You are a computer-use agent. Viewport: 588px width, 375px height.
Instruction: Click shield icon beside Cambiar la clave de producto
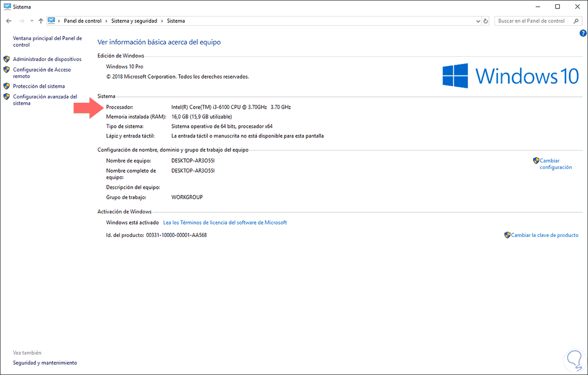coord(507,235)
